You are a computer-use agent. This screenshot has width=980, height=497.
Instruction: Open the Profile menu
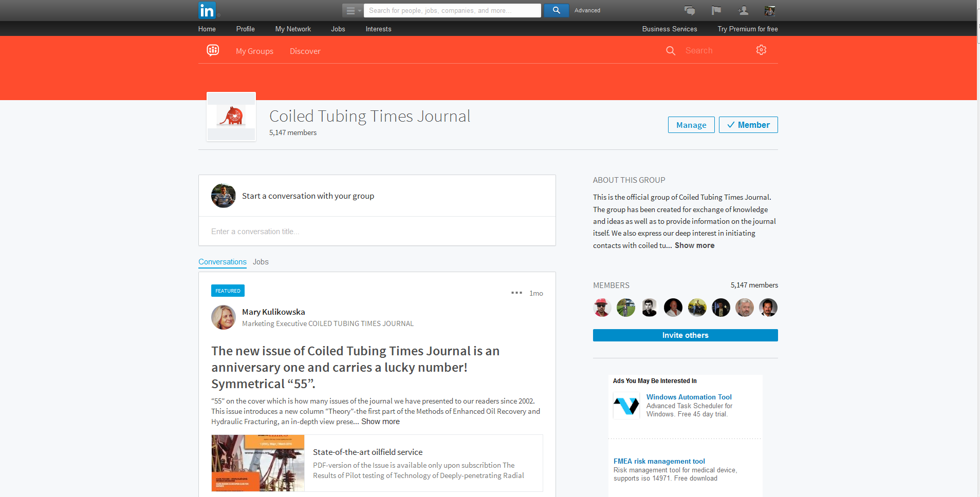click(246, 29)
